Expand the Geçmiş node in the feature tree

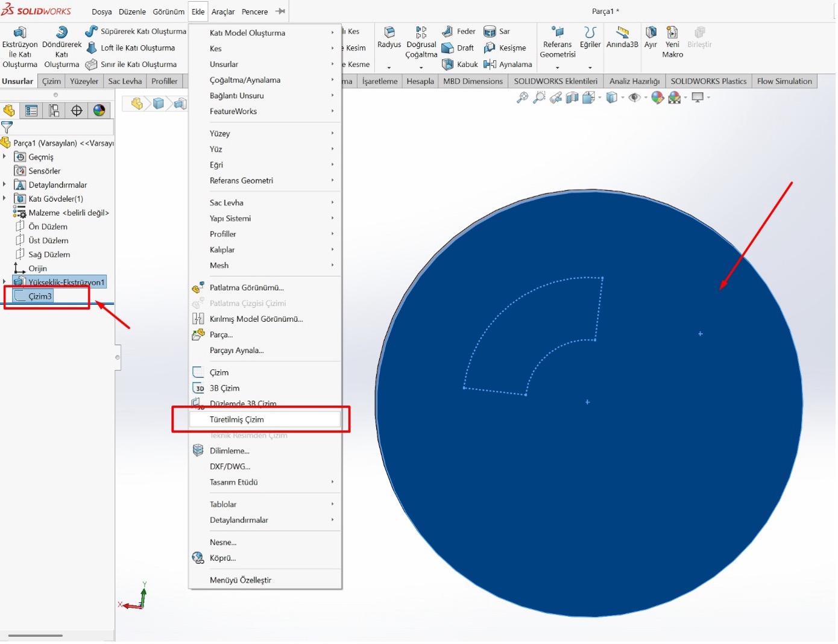tap(5, 157)
